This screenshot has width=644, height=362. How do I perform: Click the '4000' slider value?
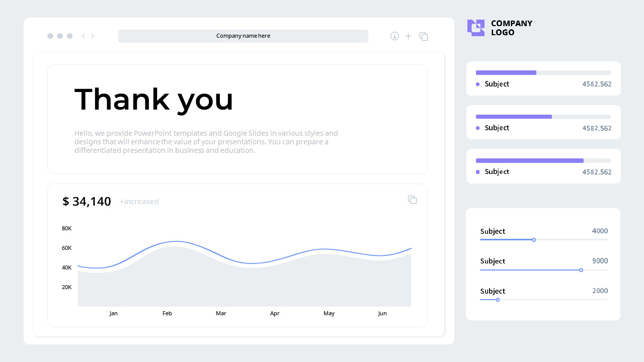click(600, 231)
